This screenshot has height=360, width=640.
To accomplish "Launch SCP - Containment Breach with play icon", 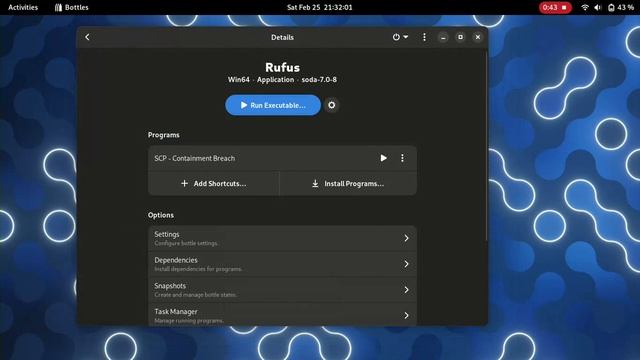I will coord(384,158).
